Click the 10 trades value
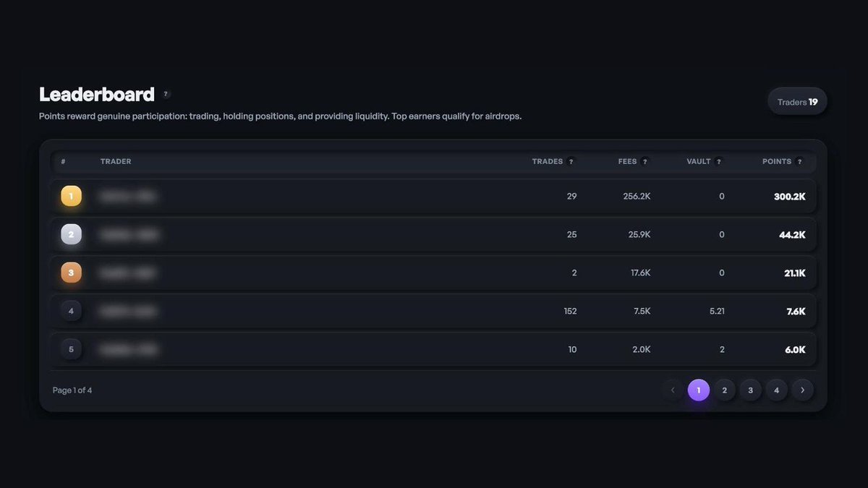 click(x=572, y=349)
